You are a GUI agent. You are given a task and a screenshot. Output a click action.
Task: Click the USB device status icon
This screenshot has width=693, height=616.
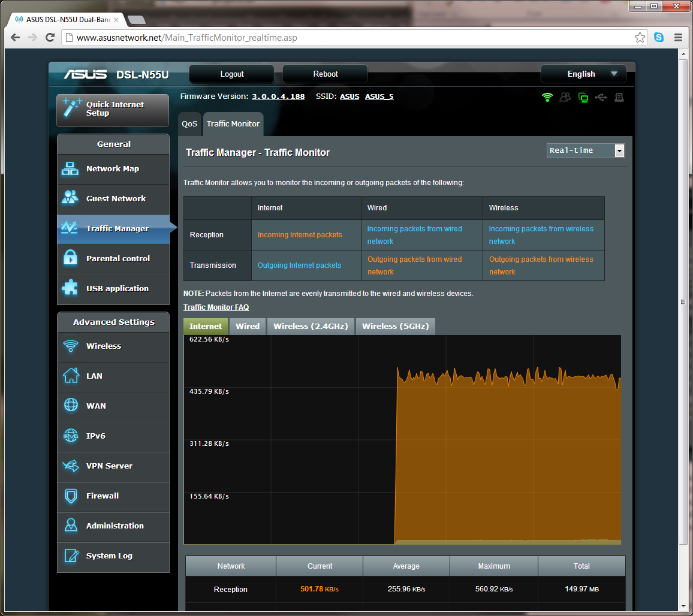[601, 97]
